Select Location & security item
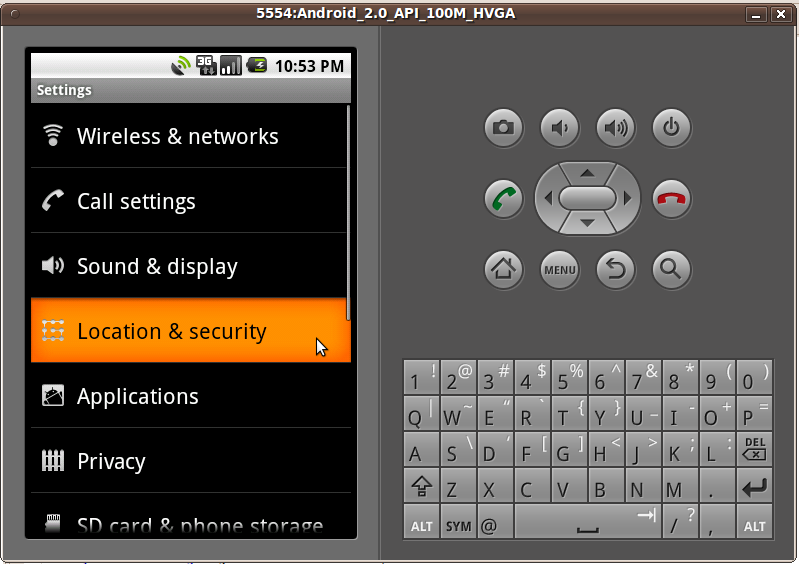Image resolution: width=799 pixels, height=564 pixels. [x=191, y=331]
